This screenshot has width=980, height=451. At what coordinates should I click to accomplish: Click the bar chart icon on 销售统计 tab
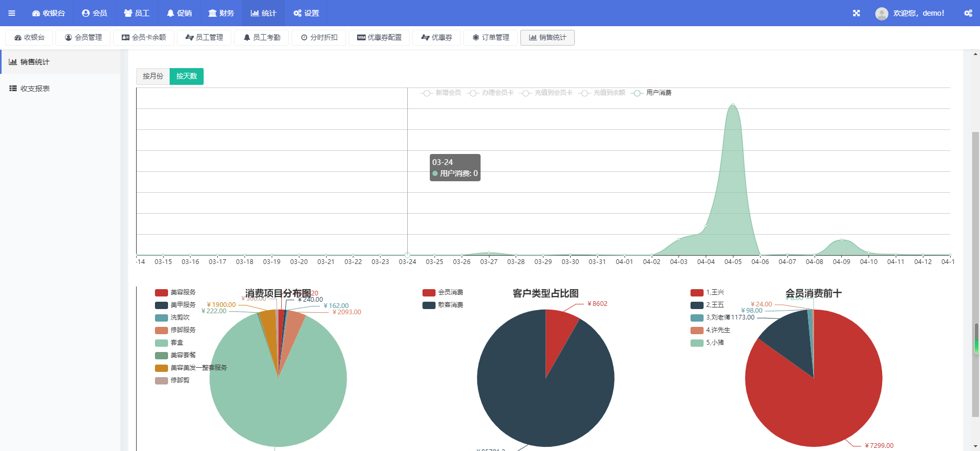[x=533, y=38]
